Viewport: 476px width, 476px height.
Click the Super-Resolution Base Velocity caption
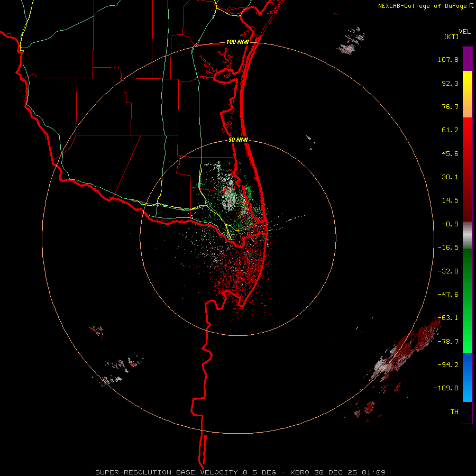pyautogui.click(x=241, y=472)
